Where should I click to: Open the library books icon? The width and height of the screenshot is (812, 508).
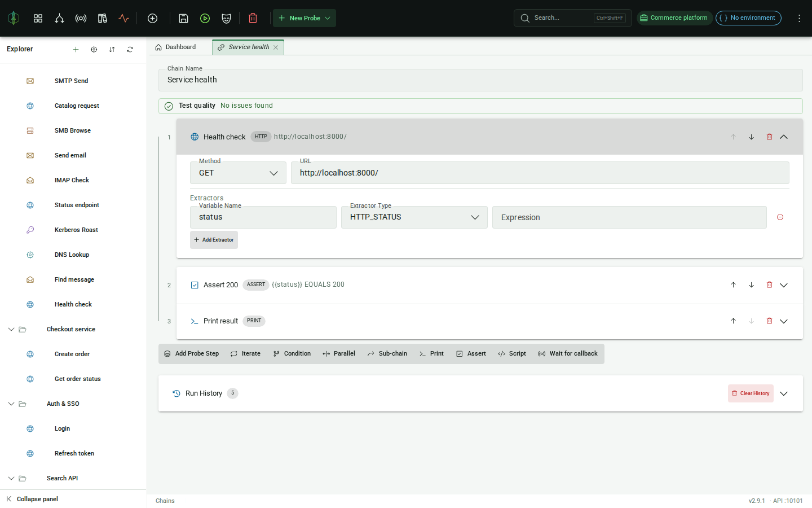point(102,18)
